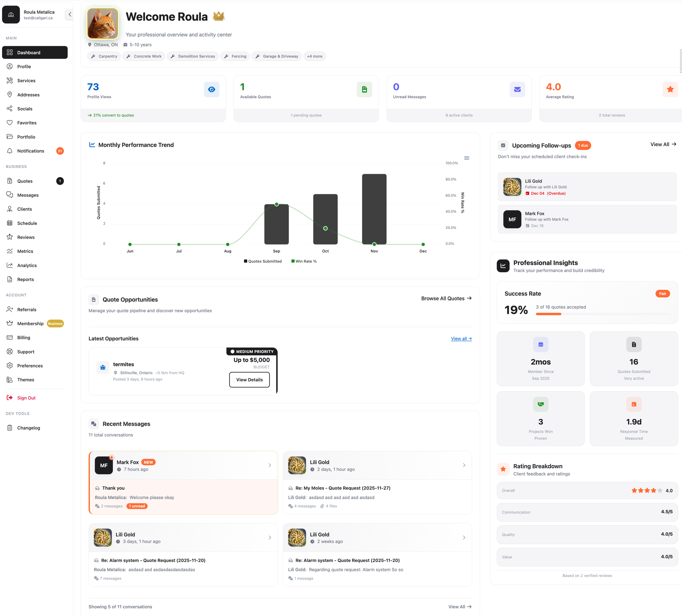Viewport: 682px width, 616px height.
Task: Switch to the Quotes section in sidebar
Action: click(x=25, y=181)
